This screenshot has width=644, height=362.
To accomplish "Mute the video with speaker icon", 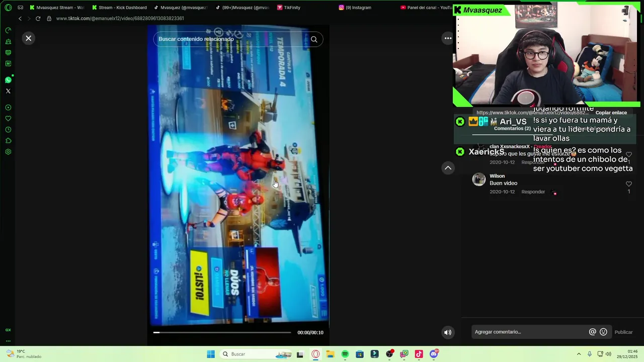I will tap(448, 332).
